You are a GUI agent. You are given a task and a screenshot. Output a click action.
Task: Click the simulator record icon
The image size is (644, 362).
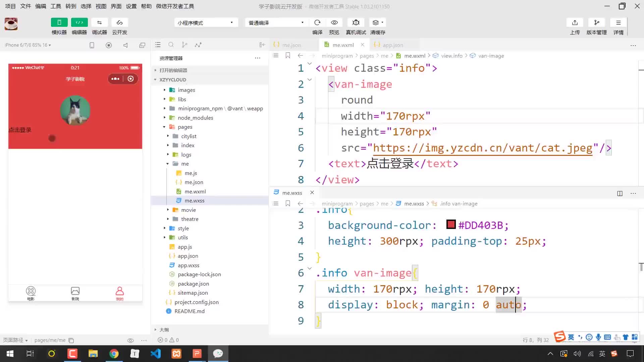[x=109, y=45]
